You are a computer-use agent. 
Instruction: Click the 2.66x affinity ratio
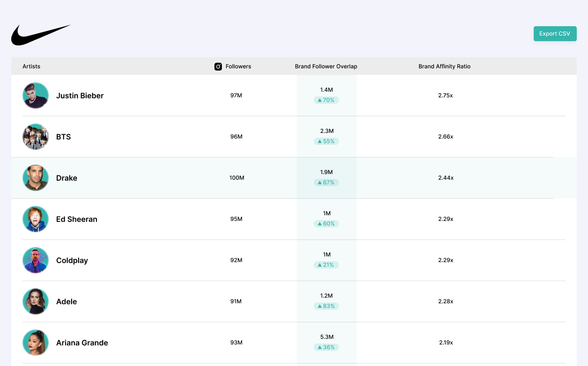click(x=446, y=137)
